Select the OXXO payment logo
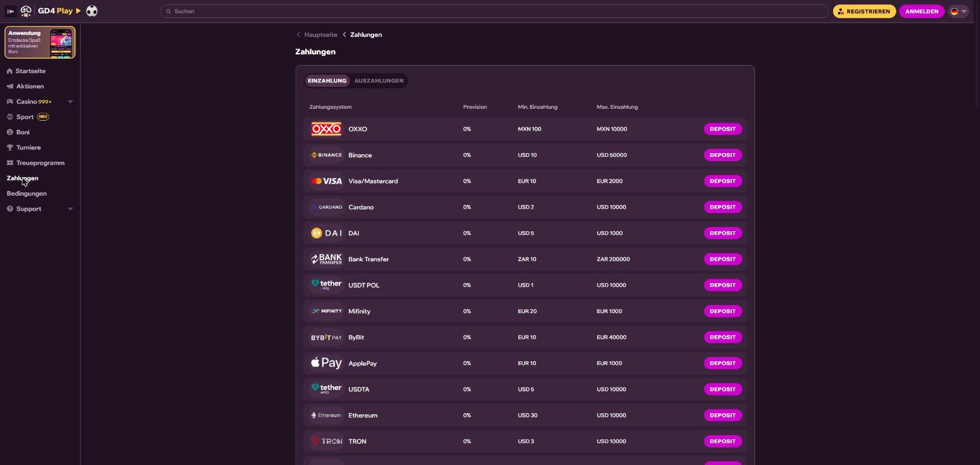 (x=326, y=129)
